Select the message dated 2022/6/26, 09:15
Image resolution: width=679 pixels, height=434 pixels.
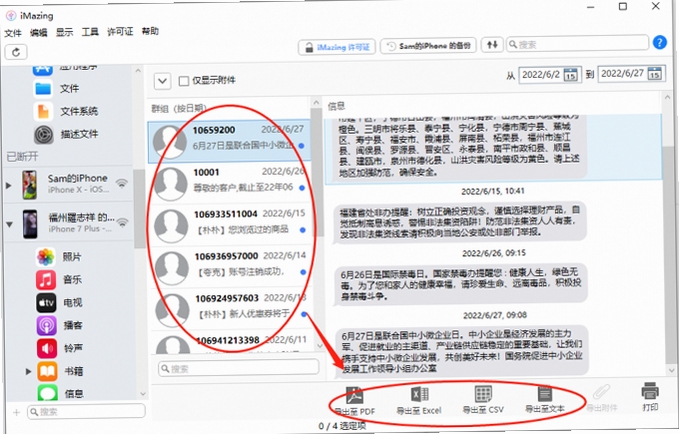[x=460, y=285]
